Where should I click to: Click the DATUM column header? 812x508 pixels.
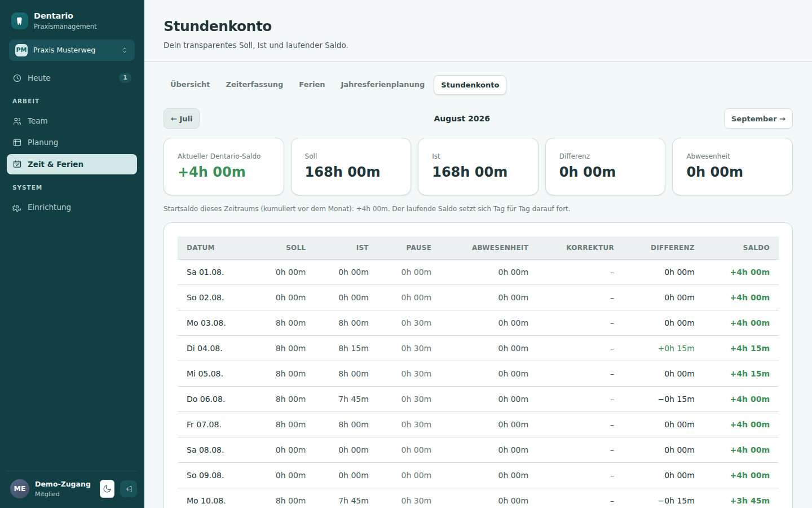click(x=201, y=248)
